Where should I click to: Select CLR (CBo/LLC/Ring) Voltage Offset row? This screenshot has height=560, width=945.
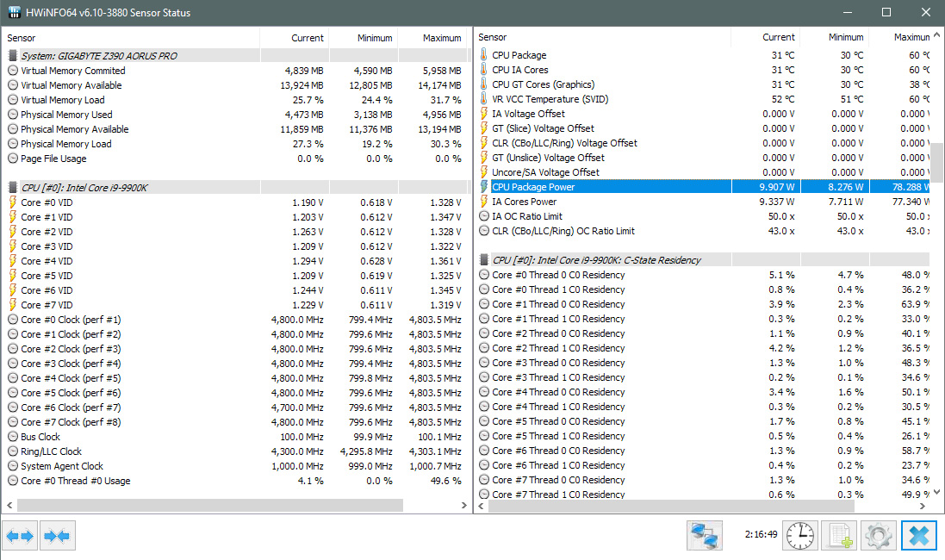tap(702, 143)
